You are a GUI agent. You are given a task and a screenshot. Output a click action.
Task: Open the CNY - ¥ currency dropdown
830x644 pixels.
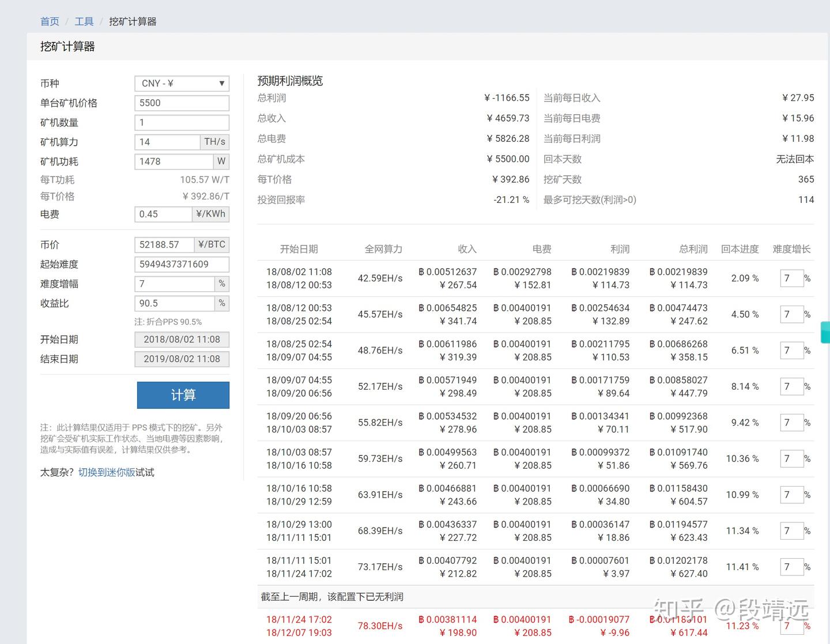[182, 84]
